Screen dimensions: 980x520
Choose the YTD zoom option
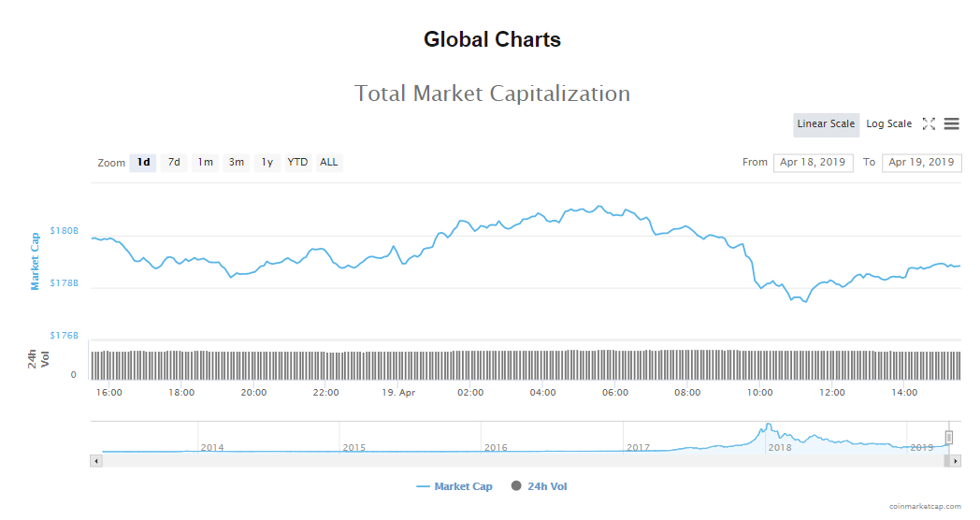coord(297,163)
